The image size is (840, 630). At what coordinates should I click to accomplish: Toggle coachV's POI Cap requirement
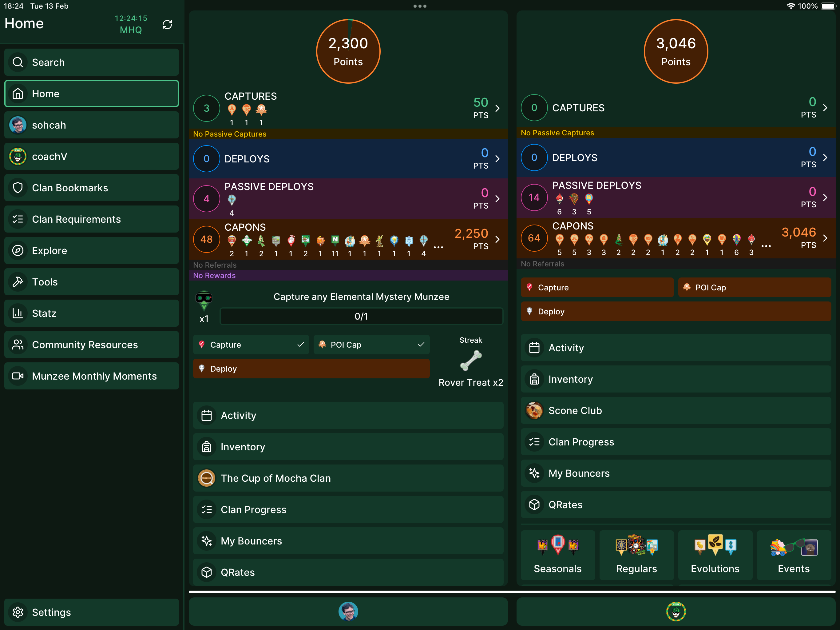755,287
